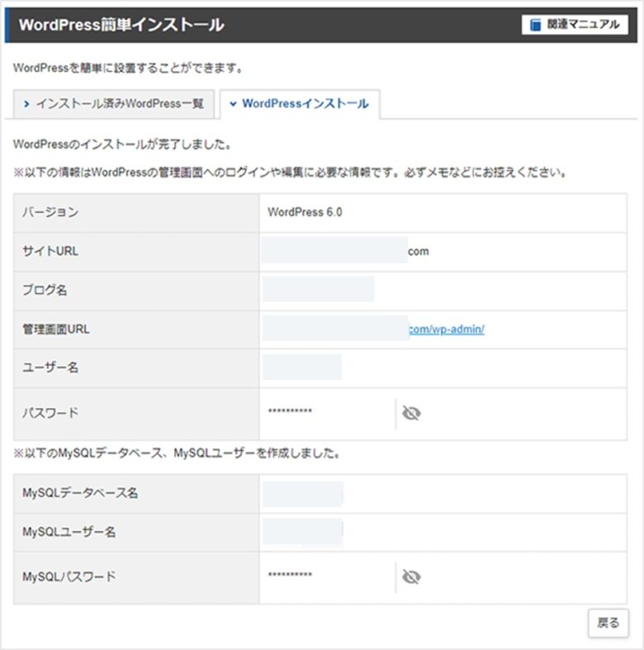Click the ユーザー名 row label
Viewport: 644px width, 650px height.
(50, 368)
